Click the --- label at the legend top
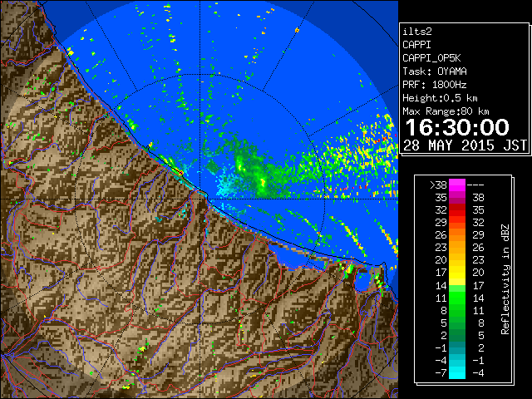 click(475, 185)
